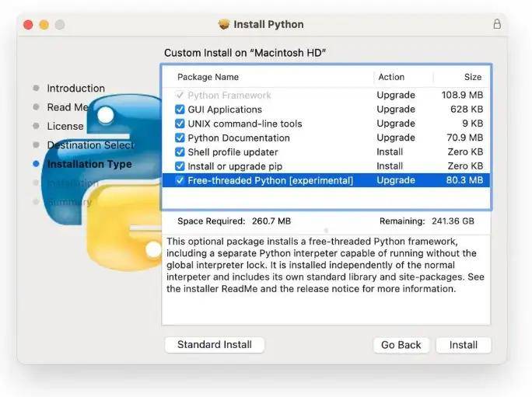
Task: Select the GUI Applications row label
Action: 225,110
